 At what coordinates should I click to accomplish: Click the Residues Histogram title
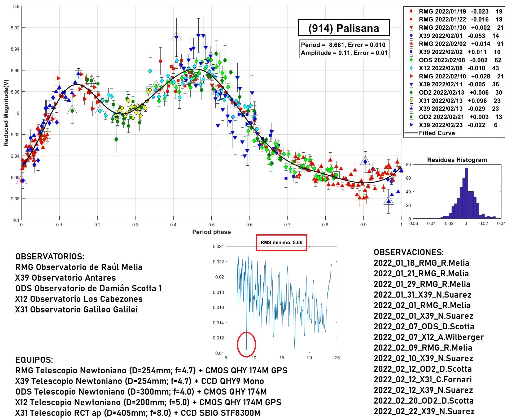point(457,160)
